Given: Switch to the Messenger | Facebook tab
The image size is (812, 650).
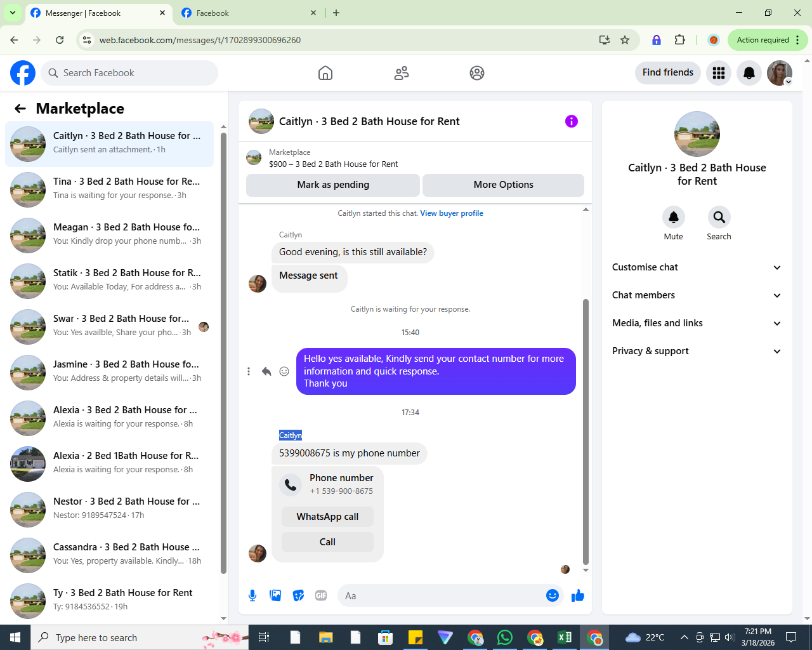Looking at the screenshot, I should click(98, 13).
